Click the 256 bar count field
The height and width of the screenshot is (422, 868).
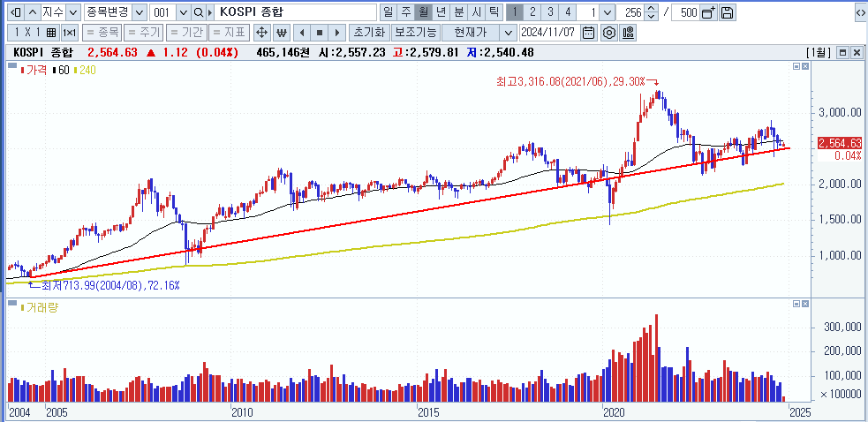point(630,12)
